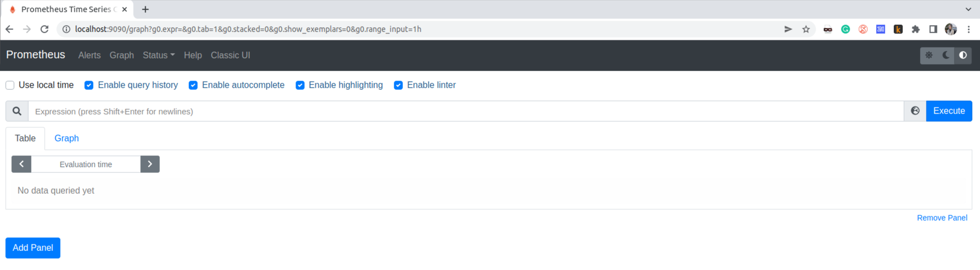Screen dimensions: 980x270
Task: Click the browser address bar URL
Action: [248, 29]
